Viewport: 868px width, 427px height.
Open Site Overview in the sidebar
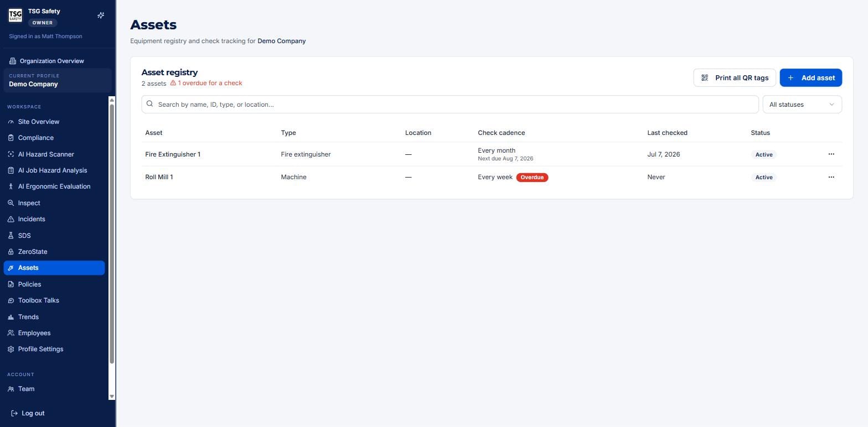click(x=54, y=122)
